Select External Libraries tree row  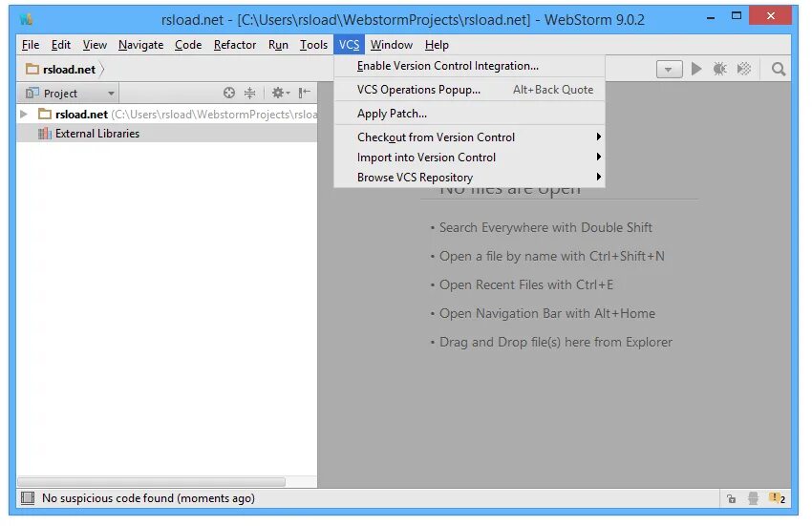[x=167, y=134]
